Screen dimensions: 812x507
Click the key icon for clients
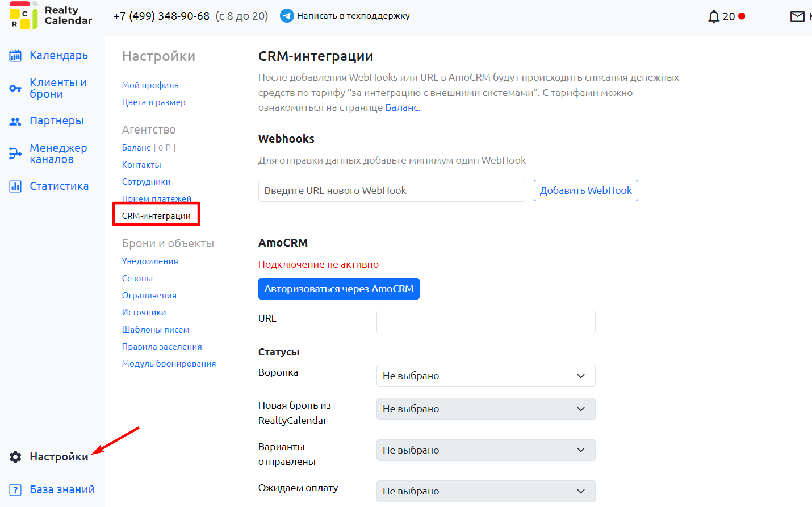click(x=15, y=89)
